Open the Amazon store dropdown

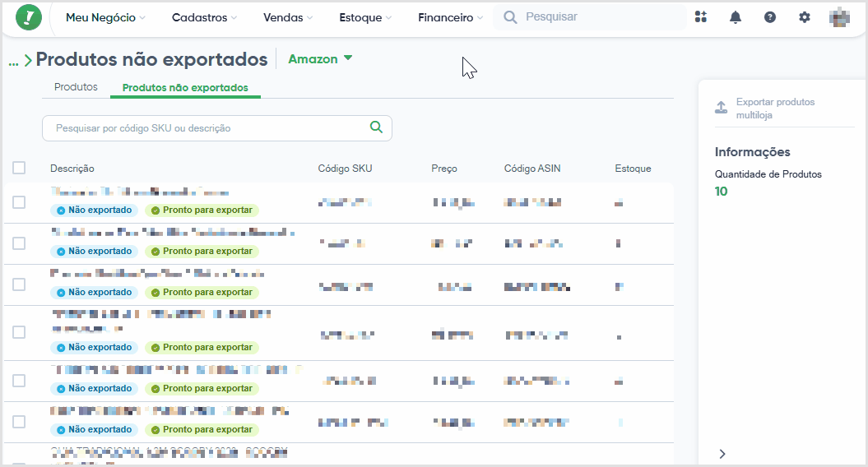click(x=320, y=58)
